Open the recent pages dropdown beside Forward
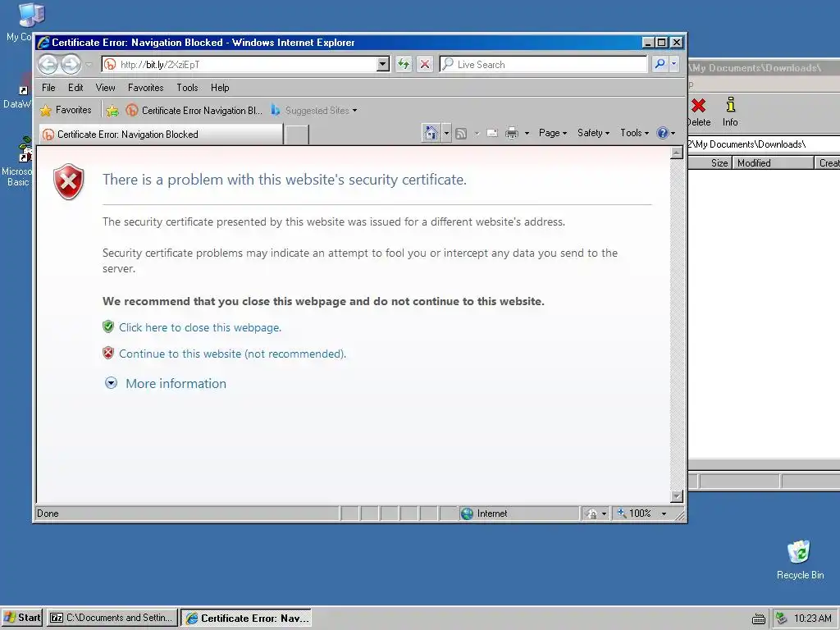 [89, 65]
